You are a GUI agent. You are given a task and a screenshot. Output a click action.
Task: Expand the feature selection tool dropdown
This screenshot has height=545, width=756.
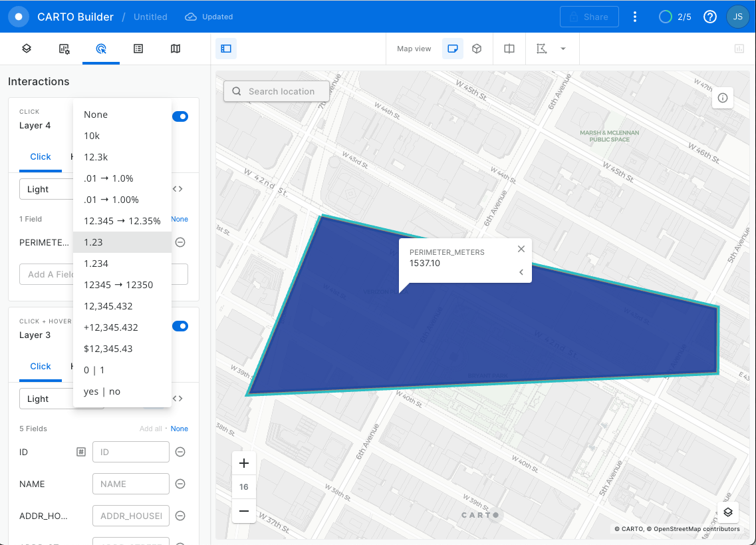(563, 49)
